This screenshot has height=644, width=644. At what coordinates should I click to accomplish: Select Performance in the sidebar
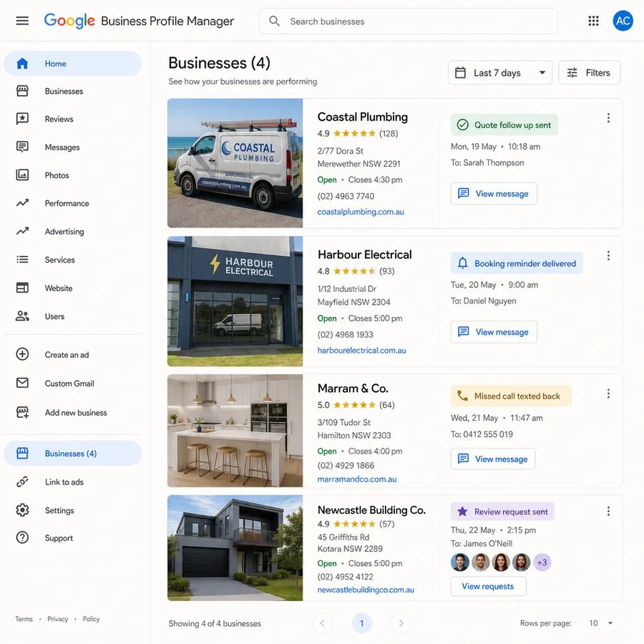67,203
